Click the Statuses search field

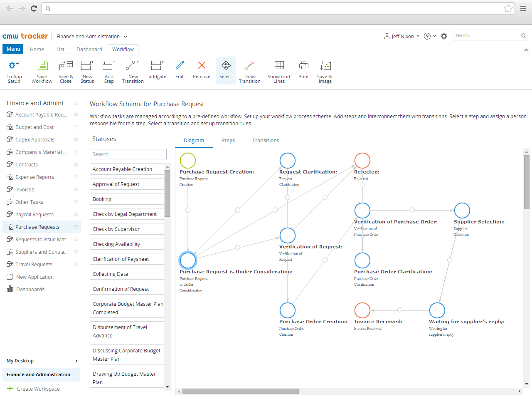[x=128, y=154]
